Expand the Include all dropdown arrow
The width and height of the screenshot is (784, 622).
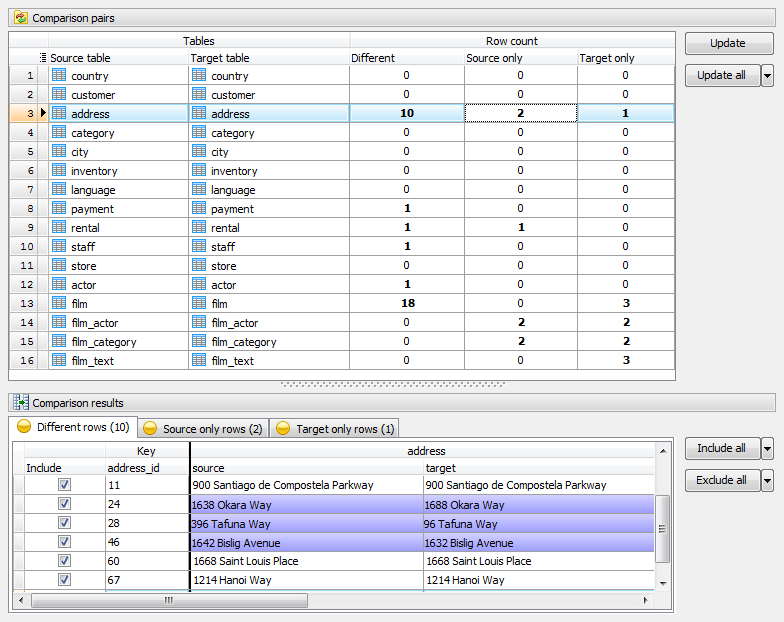pos(767,449)
